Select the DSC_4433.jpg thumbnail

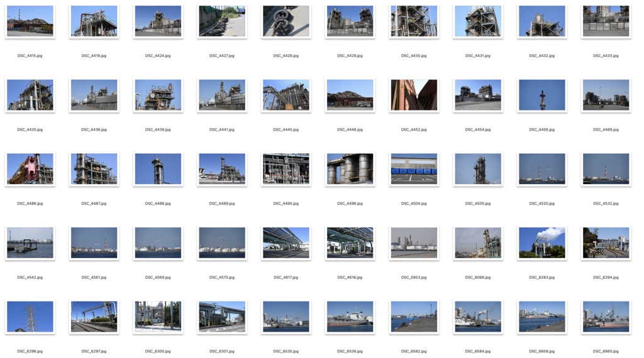[606, 21]
